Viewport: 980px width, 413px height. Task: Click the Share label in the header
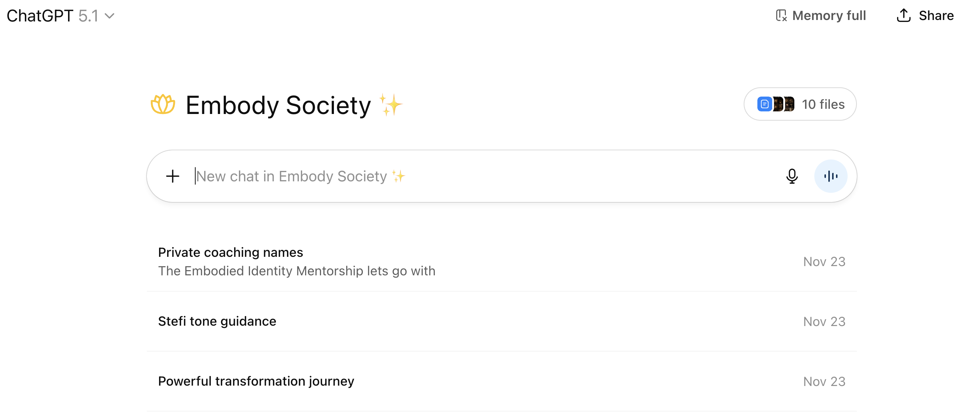936,16
